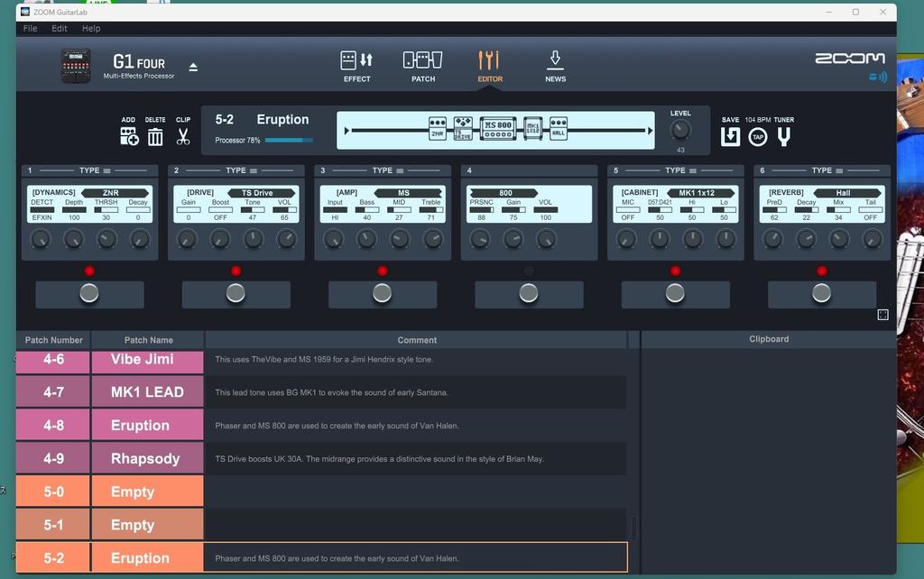Click the signal chain's right-end arrow
Screen dimensions: 924x579
pyautogui.click(x=650, y=130)
